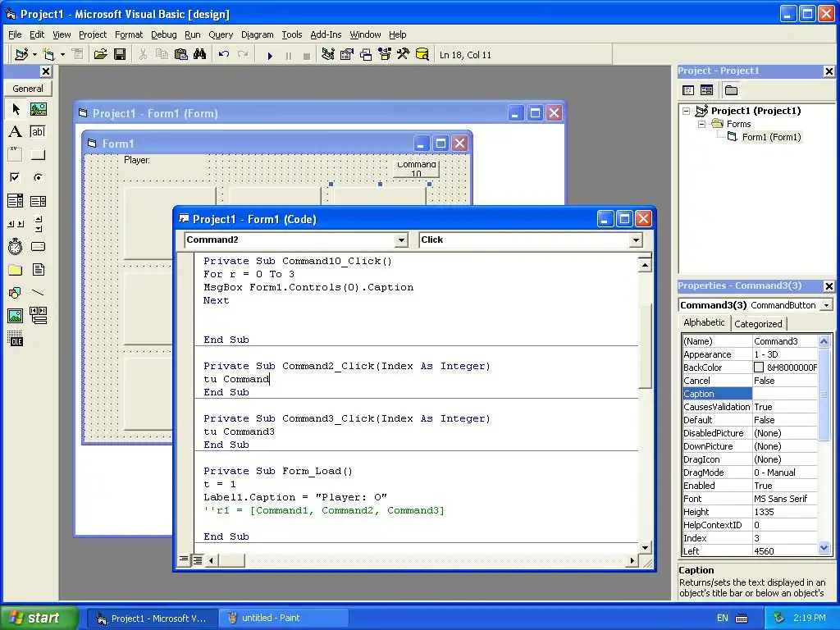Pick the OptionButton control in the toolbox
The height and width of the screenshot is (630, 840).
tap(38, 177)
